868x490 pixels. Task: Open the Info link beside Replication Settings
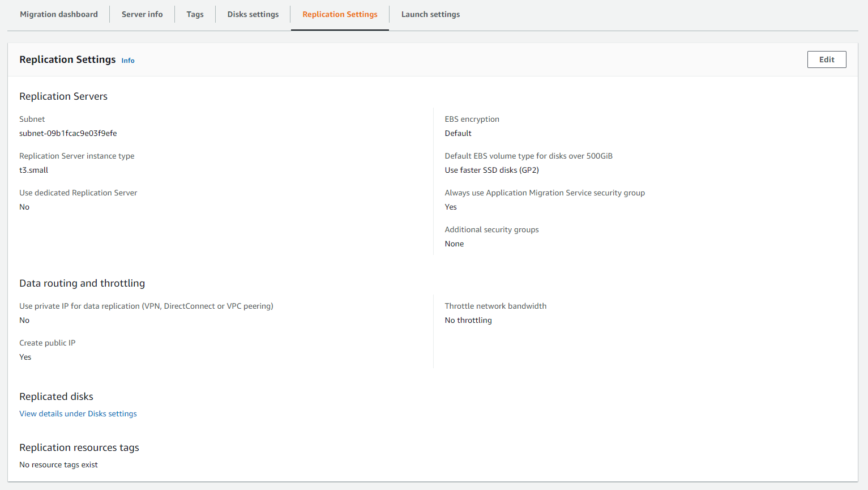click(x=128, y=61)
